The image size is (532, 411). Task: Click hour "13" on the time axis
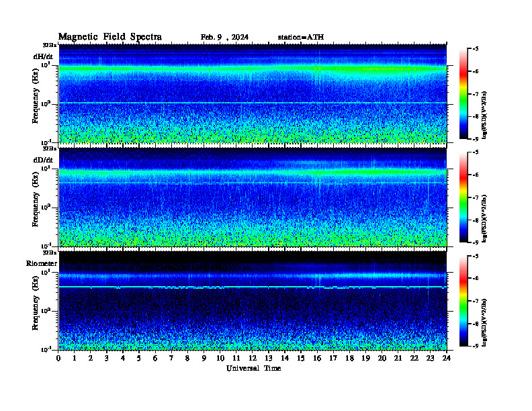pos(269,359)
